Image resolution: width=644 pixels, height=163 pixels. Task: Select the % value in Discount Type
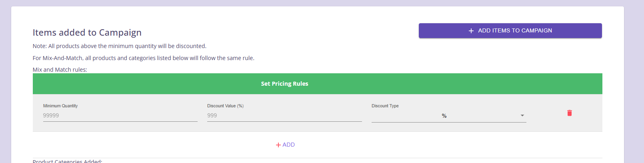[x=444, y=116]
